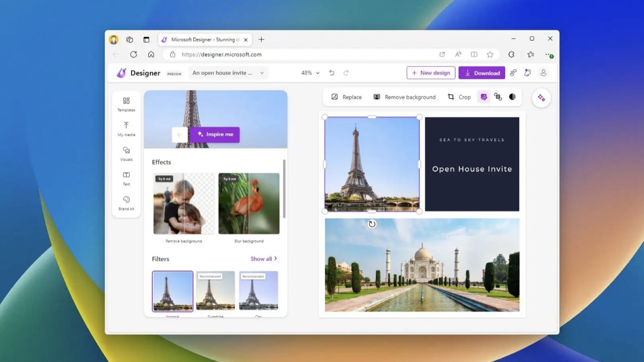Viewport: 644px width, 362px height.
Task: Select the Sunshine filter thumbnail
Action: (x=215, y=291)
